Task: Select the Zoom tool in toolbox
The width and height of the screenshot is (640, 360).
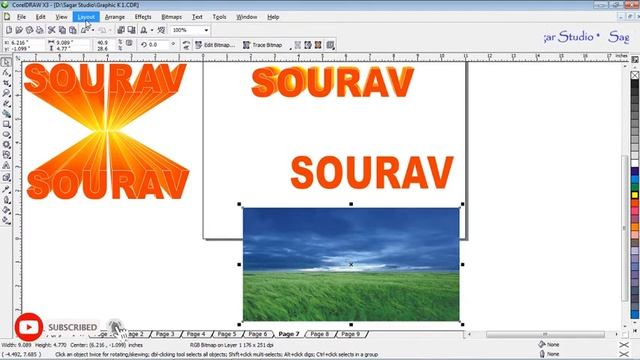Action: pos(6,93)
